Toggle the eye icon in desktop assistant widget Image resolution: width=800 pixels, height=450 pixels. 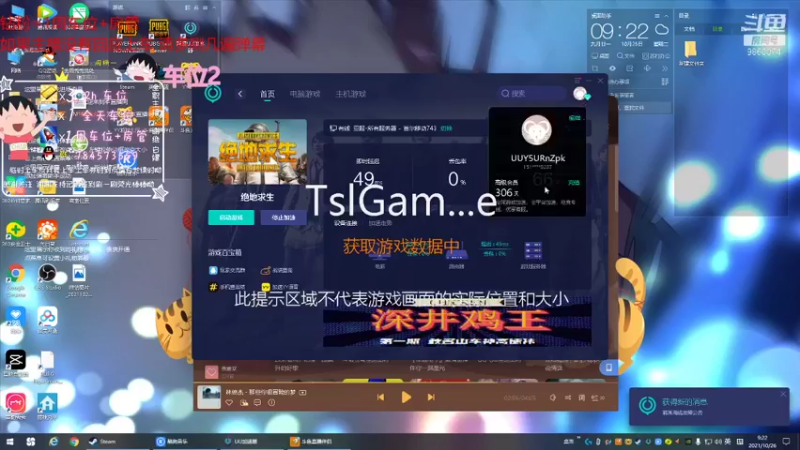(x=612, y=68)
